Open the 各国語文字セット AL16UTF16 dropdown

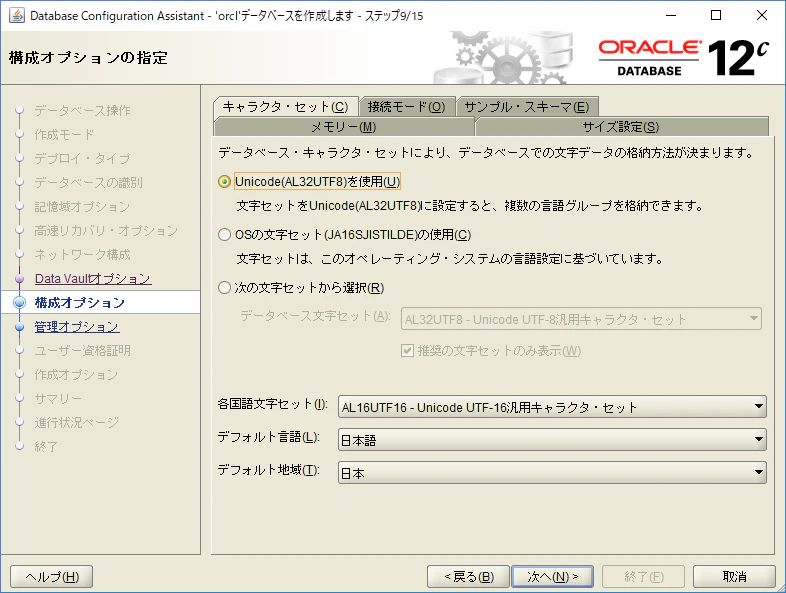pyautogui.click(x=552, y=407)
